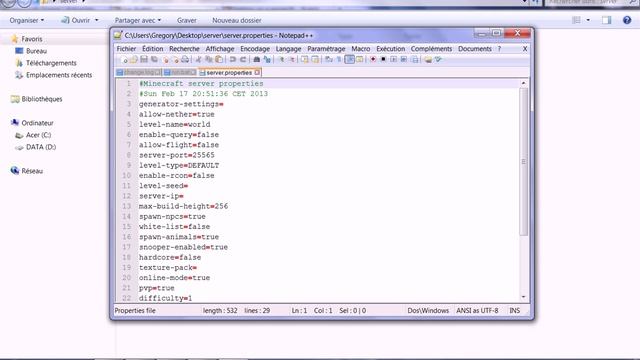Click the Open file toolbar icon in Notepad++
The height and width of the screenshot is (360, 640).
pos(133,60)
